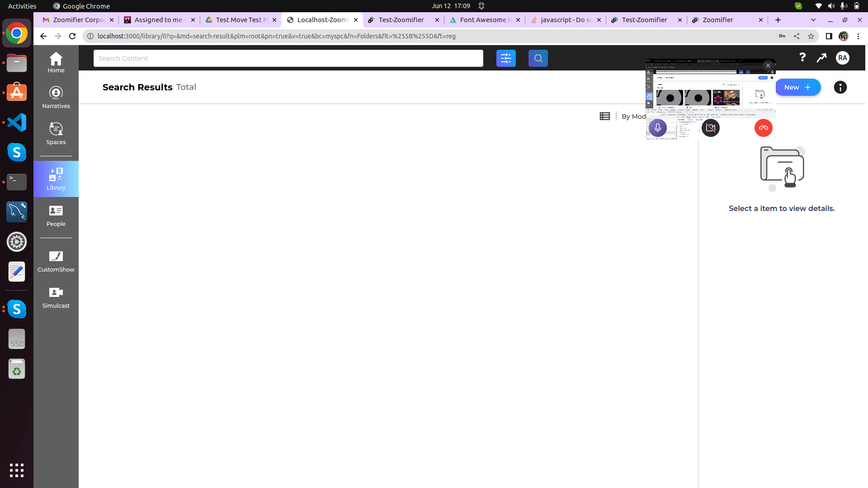Open the Narratives section
This screenshot has width=868, height=488.
(56, 98)
